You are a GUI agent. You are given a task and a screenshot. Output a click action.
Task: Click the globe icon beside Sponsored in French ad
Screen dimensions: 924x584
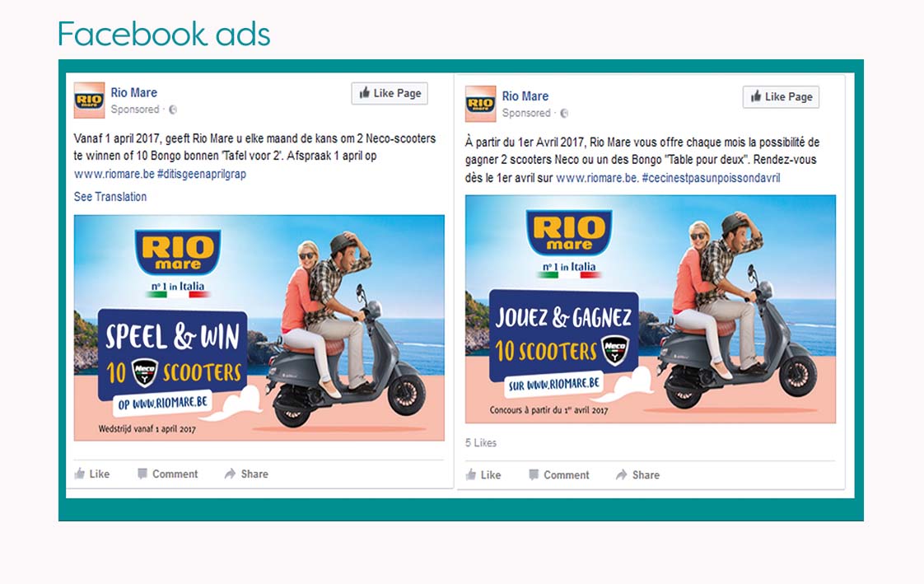pyautogui.click(x=564, y=113)
